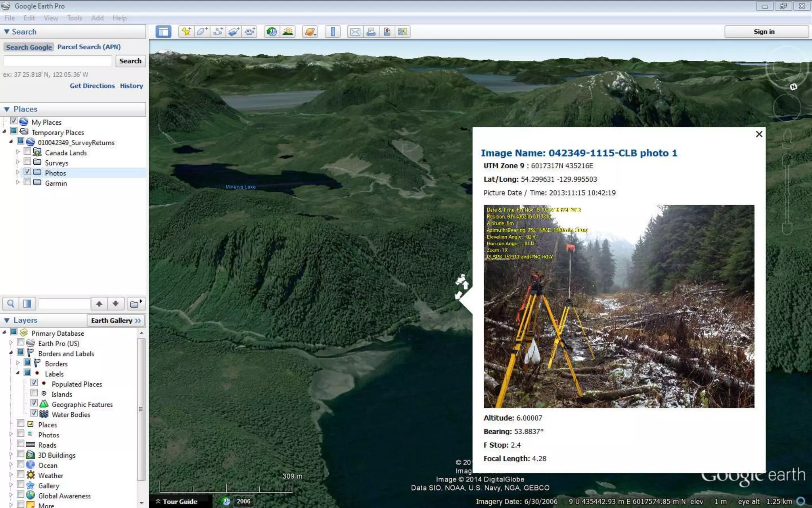The image size is (812, 508).
Task: Expand the Surveys folder tree node
Action: tap(17, 162)
